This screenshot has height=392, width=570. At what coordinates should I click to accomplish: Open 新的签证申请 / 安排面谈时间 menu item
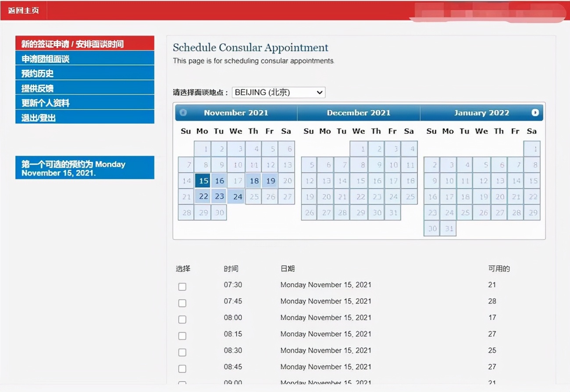85,43
